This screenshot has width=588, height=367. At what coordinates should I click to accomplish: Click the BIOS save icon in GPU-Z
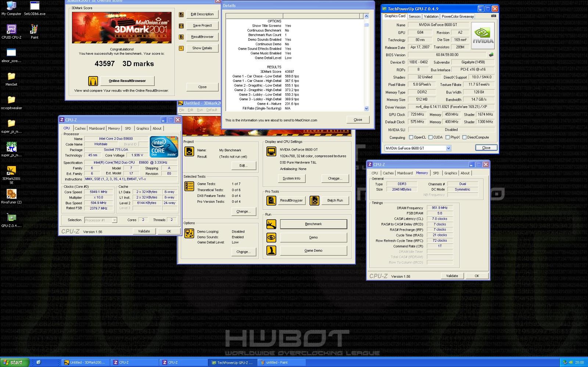[x=491, y=55]
